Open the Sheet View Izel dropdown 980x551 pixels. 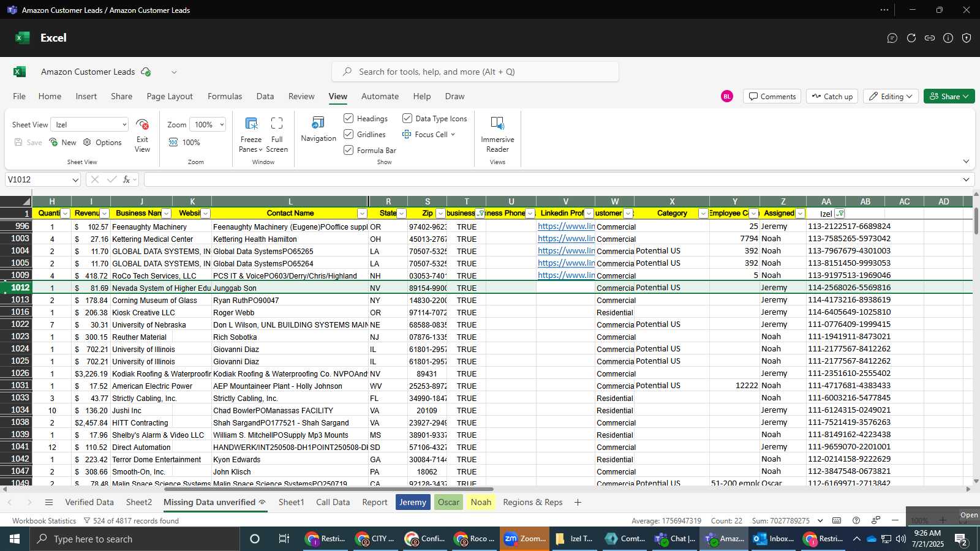click(x=89, y=124)
